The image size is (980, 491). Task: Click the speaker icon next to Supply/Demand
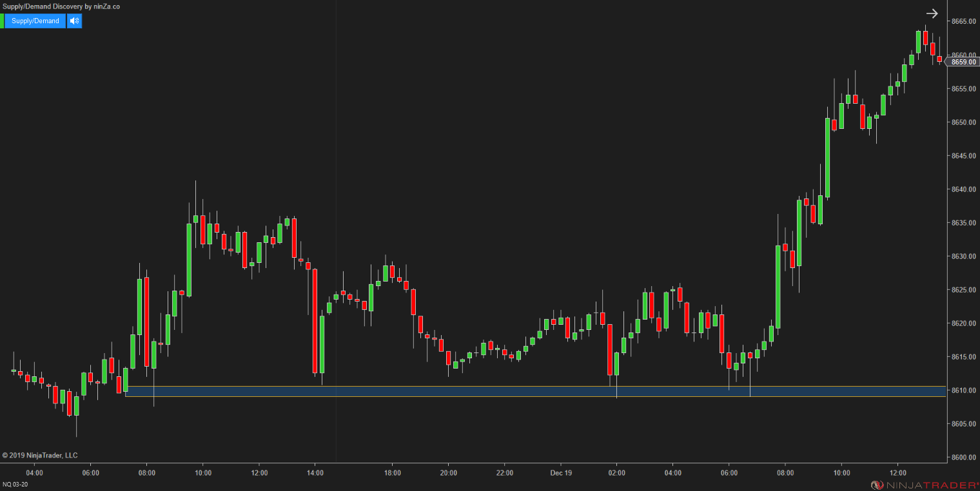click(74, 21)
